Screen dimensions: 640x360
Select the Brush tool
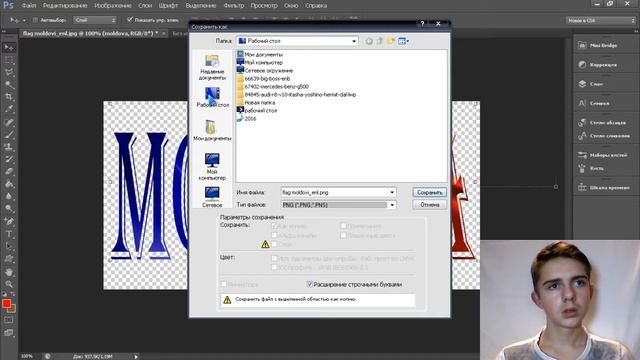[x=9, y=135]
